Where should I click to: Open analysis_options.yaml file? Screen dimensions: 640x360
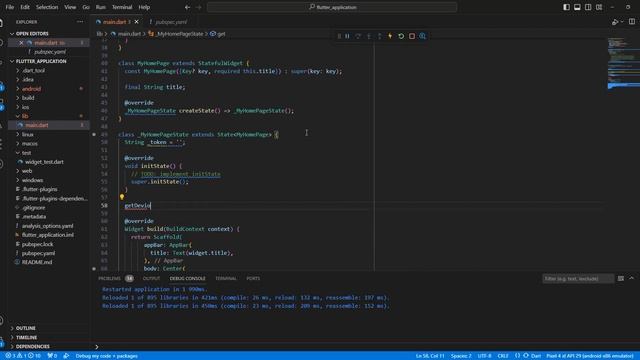coord(47,226)
